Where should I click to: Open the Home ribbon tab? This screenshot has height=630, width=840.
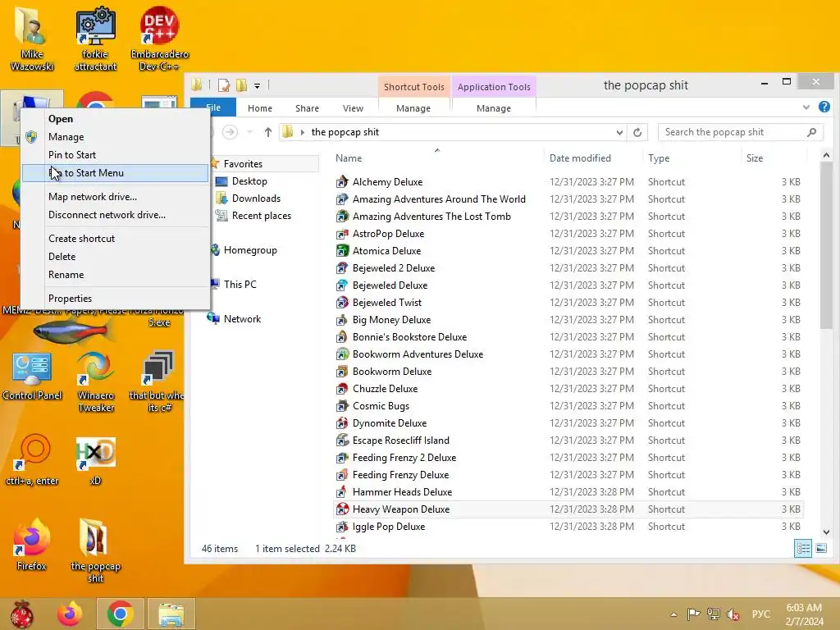pyautogui.click(x=260, y=108)
